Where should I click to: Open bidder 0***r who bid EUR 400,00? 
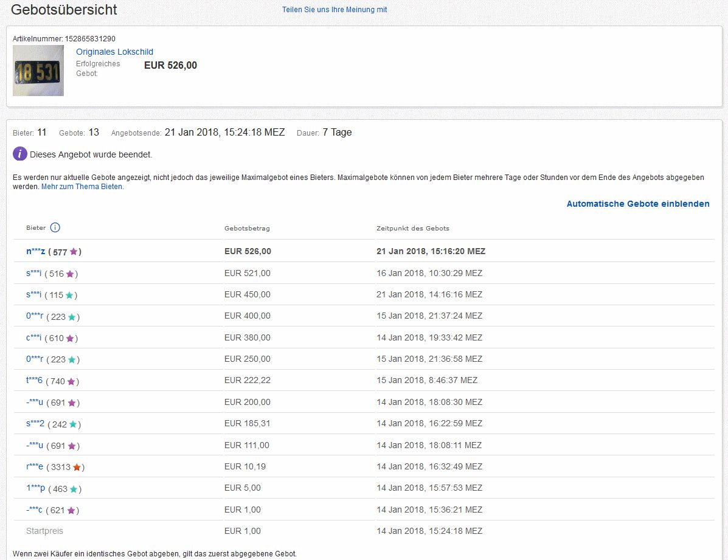[35, 316]
